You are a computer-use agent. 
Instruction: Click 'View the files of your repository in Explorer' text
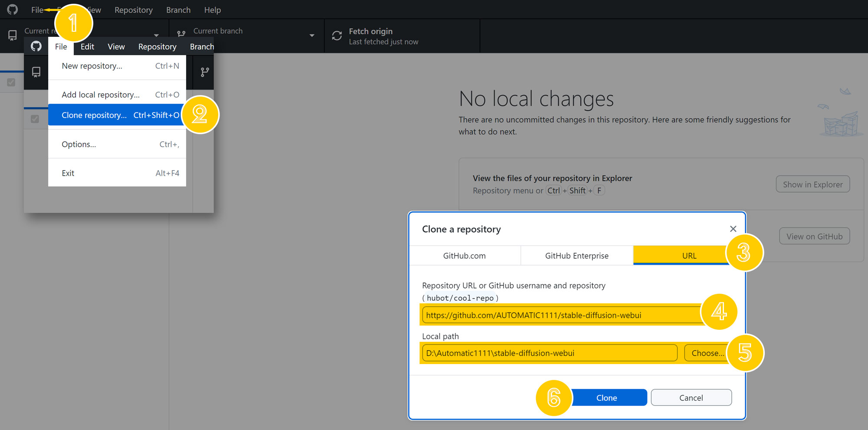point(552,178)
